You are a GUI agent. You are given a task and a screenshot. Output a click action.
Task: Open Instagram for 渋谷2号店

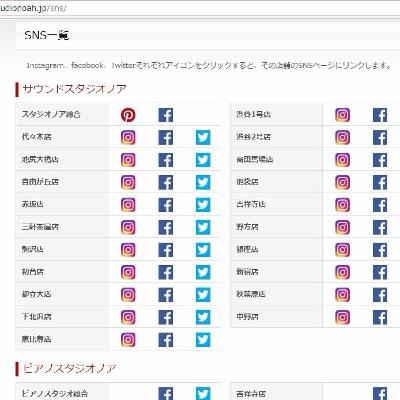point(342,137)
